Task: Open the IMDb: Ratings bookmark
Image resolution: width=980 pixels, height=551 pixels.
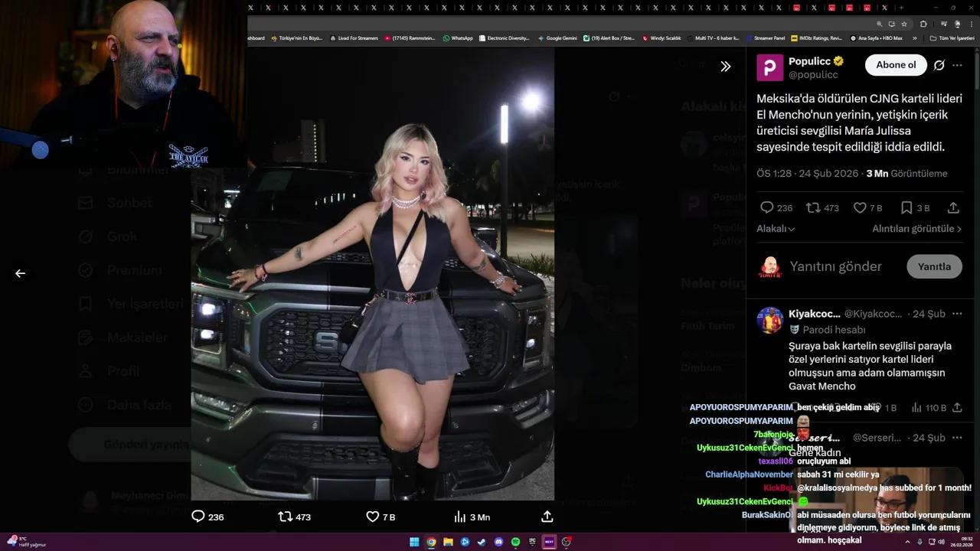Action: click(x=816, y=37)
